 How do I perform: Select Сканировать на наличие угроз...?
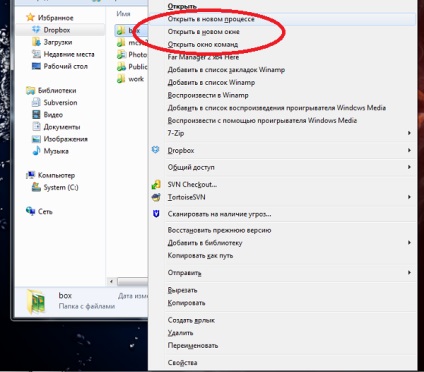click(x=283, y=214)
